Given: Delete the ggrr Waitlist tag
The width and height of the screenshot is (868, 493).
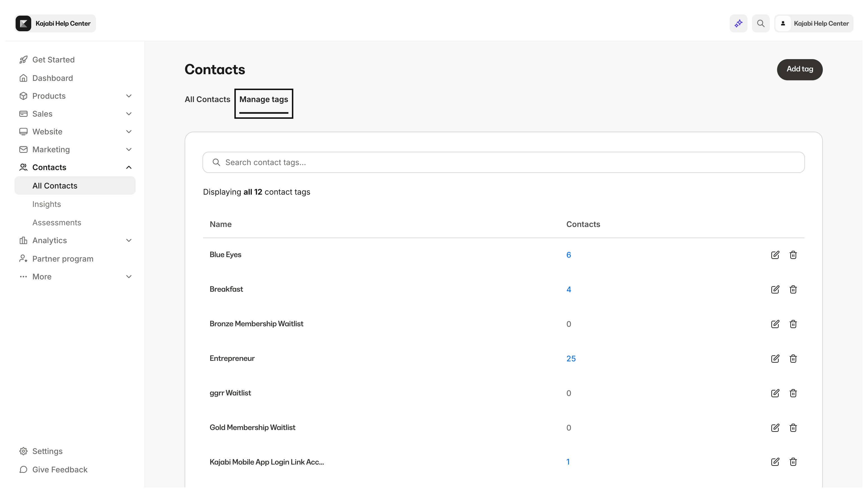Looking at the screenshot, I should (793, 393).
